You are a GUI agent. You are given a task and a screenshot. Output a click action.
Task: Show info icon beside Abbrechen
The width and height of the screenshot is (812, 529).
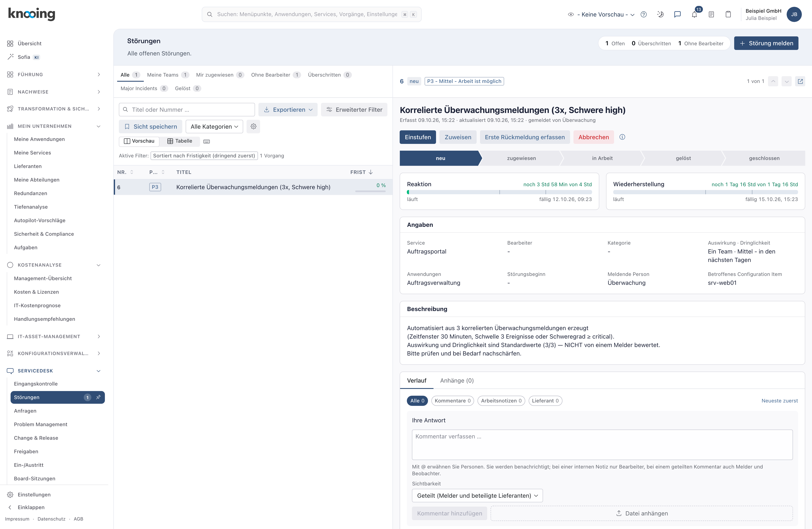pos(622,137)
